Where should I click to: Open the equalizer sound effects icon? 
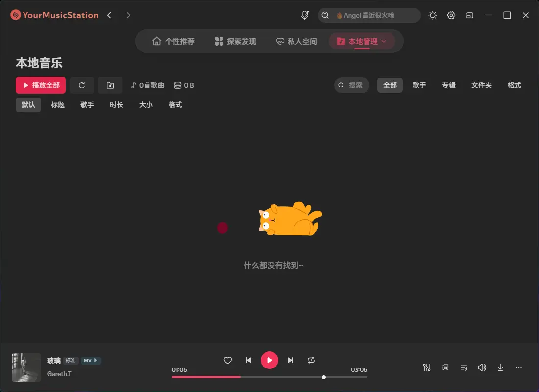(x=427, y=367)
